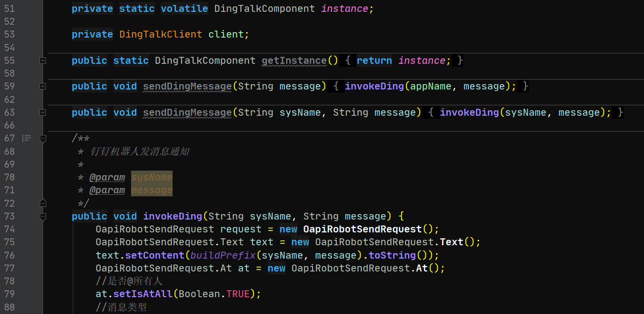Toggle rendered doc view icon on line 67
644x314 pixels.
(x=27, y=138)
